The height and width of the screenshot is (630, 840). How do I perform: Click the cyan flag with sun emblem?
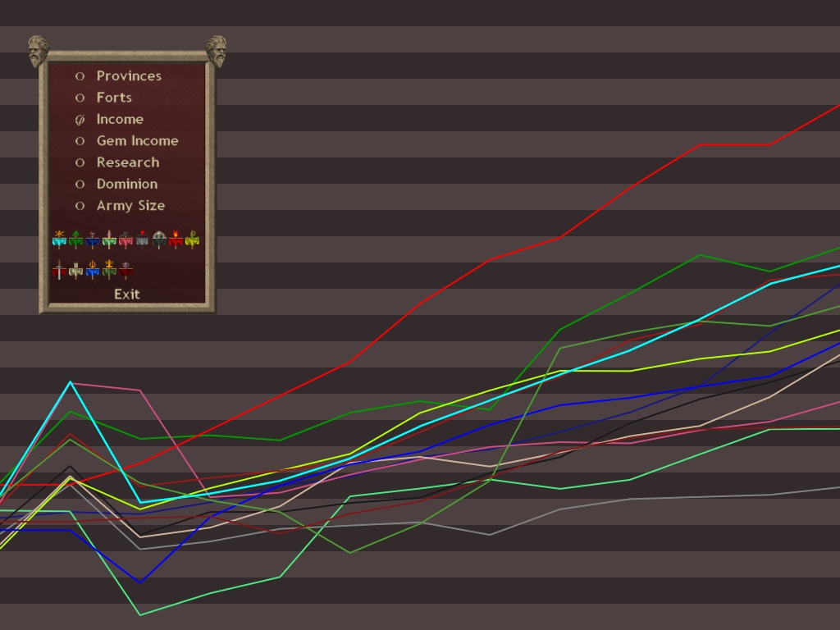point(59,240)
